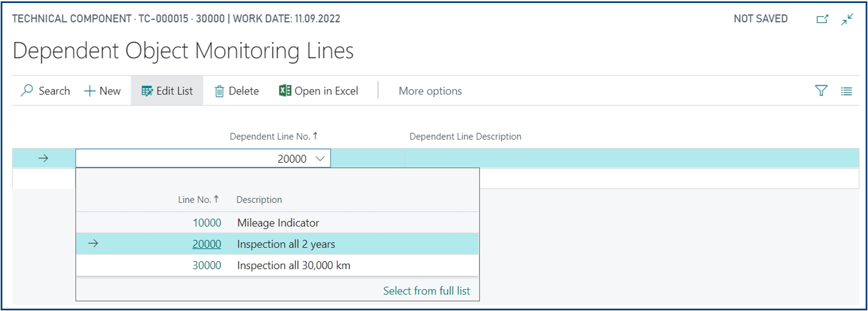
Task: Click the NOT SAVED status text
Action: [x=761, y=18]
